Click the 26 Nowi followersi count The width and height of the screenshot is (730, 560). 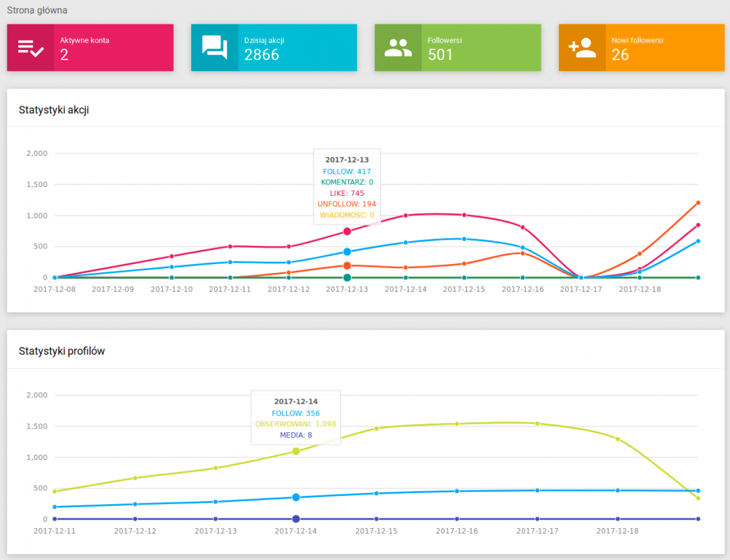[620, 55]
